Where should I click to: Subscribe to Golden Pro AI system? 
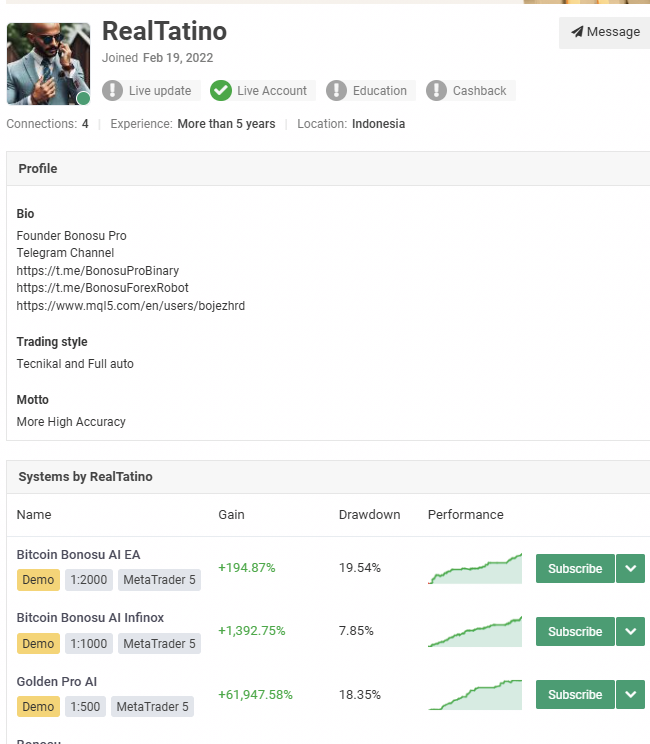point(574,695)
